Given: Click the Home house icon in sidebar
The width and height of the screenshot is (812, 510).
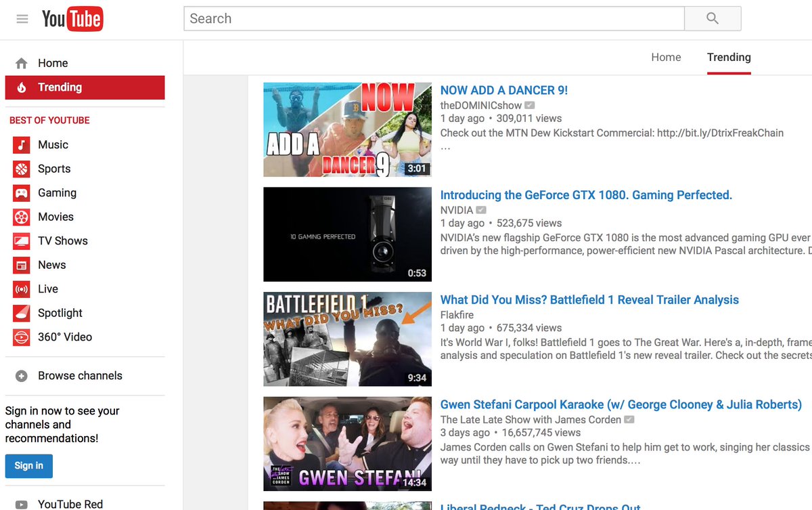Looking at the screenshot, I should point(22,63).
